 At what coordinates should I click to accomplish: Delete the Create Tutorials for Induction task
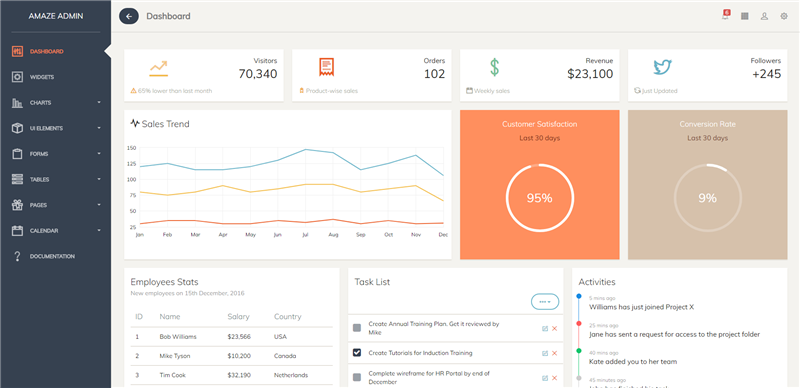(x=555, y=353)
